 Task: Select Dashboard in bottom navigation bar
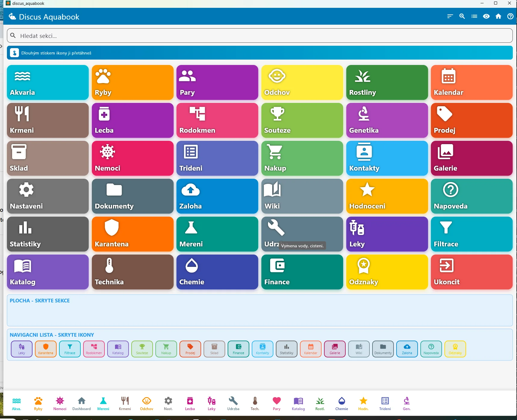click(81, 403)
